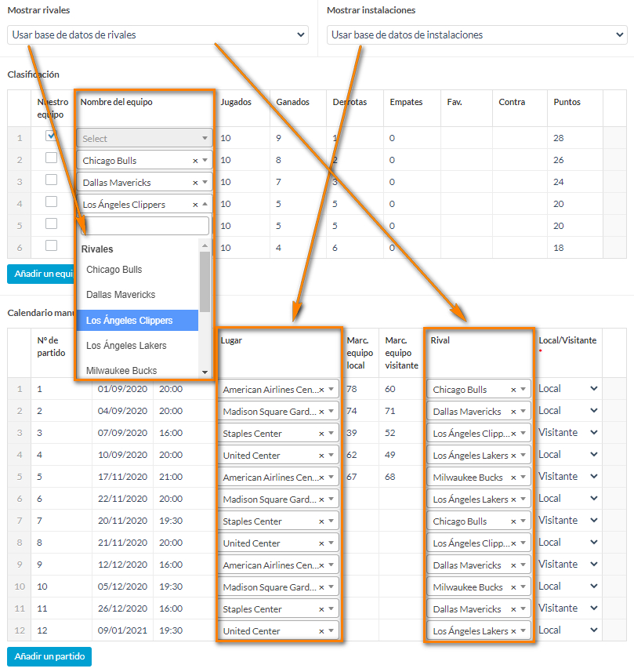This screenshot has width=634, height=672.
Task: Clear United Center venue in match 4
Action: tap(322, 456)
